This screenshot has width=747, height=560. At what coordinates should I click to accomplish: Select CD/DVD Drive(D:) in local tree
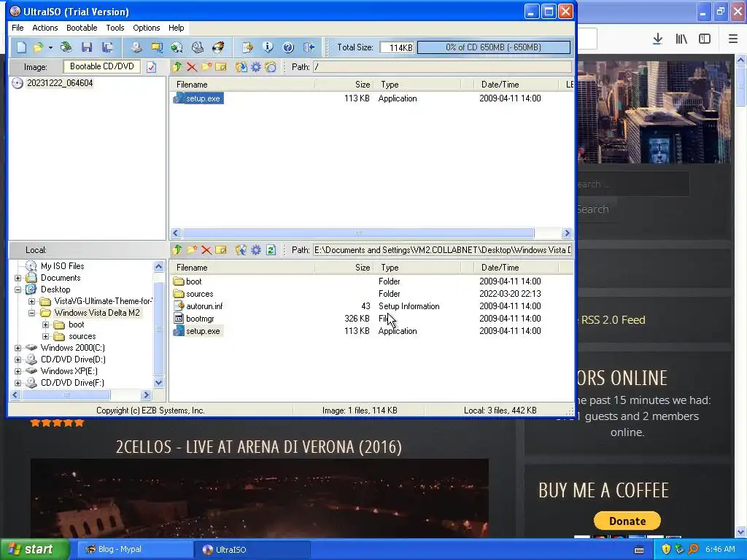[x=73, y=359]
